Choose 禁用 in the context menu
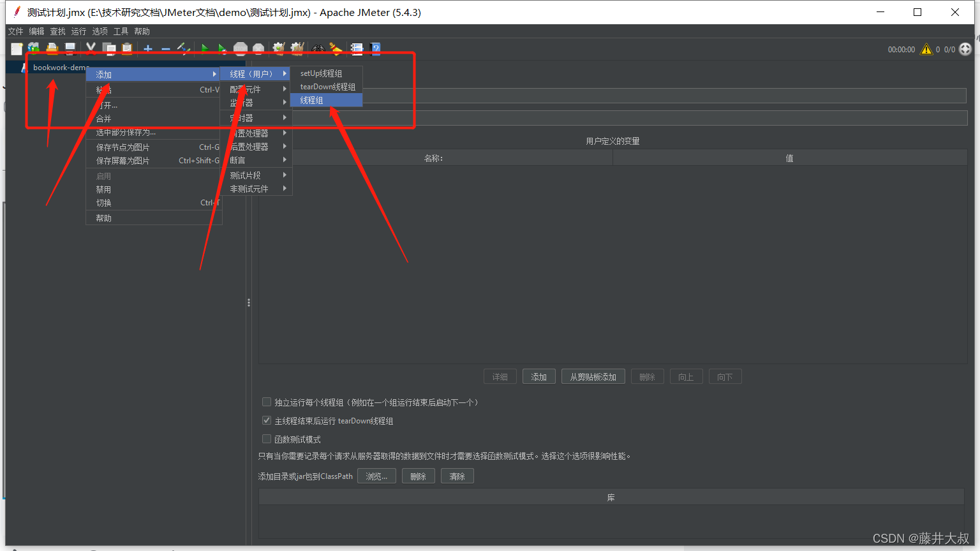Viewport: 980px width, 551px height. click(x=154, y=189)
